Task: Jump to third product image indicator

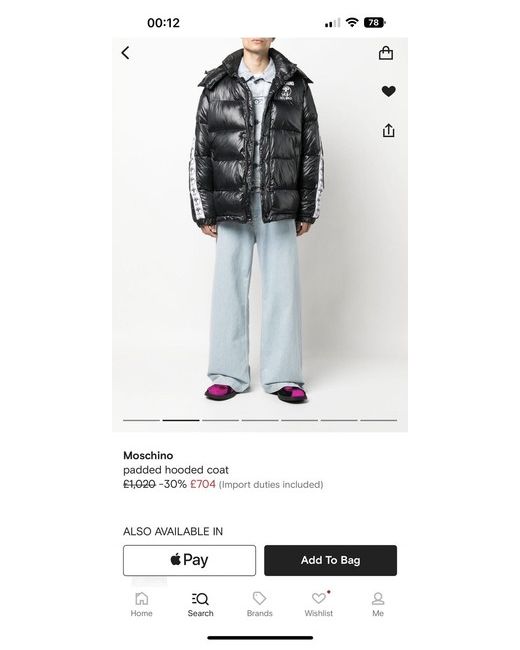Action: [x=220, y=420]
